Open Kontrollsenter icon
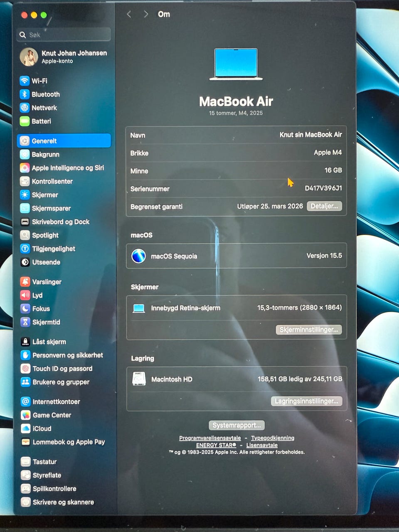The height and width of the screenshot is (532, 399). (25, 181)
